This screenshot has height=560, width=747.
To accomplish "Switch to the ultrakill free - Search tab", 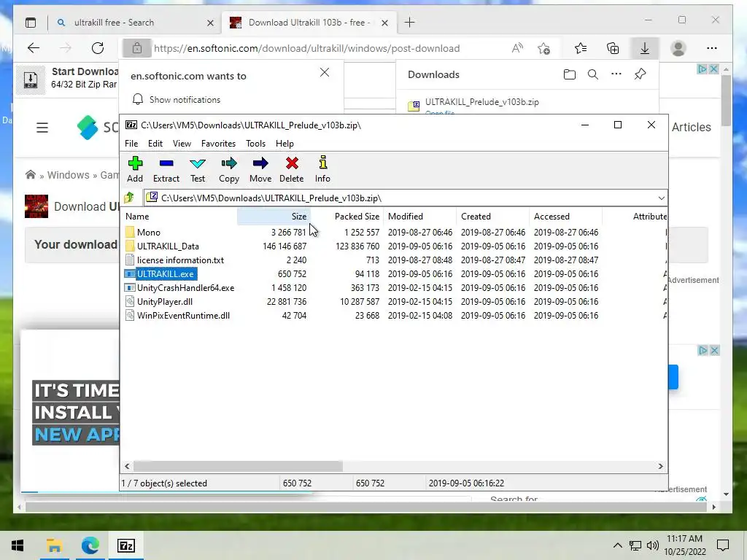I will pos(135,23).
